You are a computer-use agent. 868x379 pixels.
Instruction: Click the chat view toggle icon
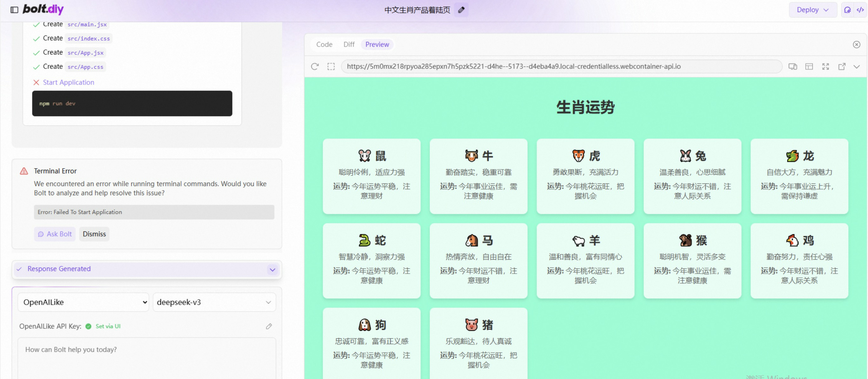(x=847, y=10)
